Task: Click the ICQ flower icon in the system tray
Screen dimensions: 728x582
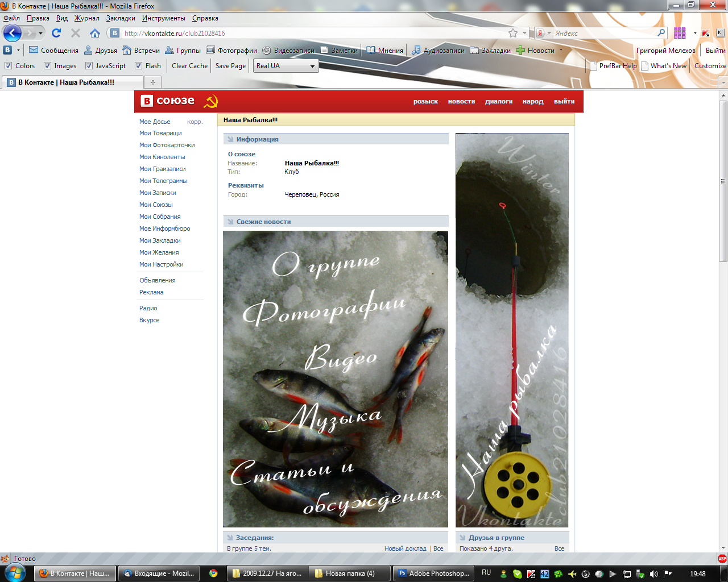Action: click(x=559, y=573)
